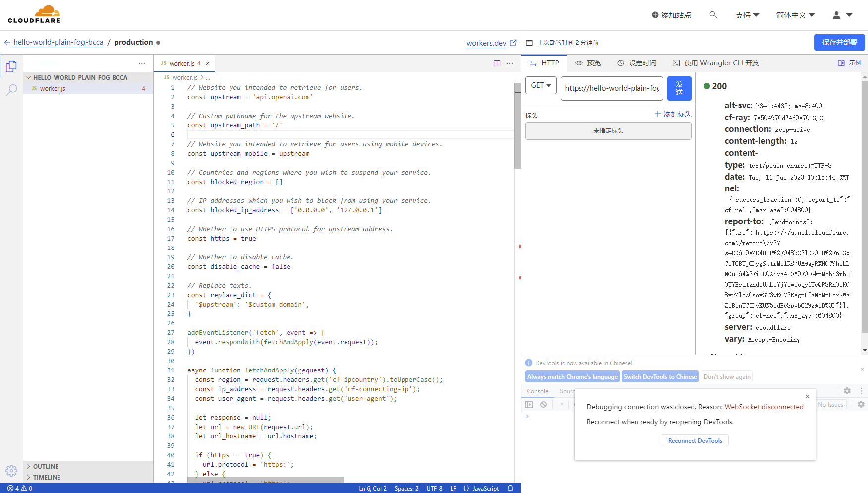Click Always match Chrome's language button
Screen dimensions: 868x493
tap(573, 377)
